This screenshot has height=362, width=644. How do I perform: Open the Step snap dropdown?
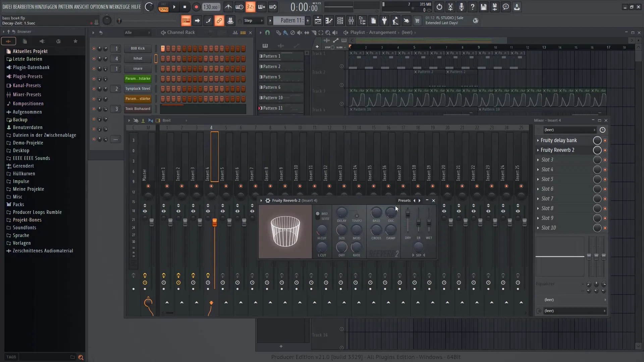[x=253, y=21]
